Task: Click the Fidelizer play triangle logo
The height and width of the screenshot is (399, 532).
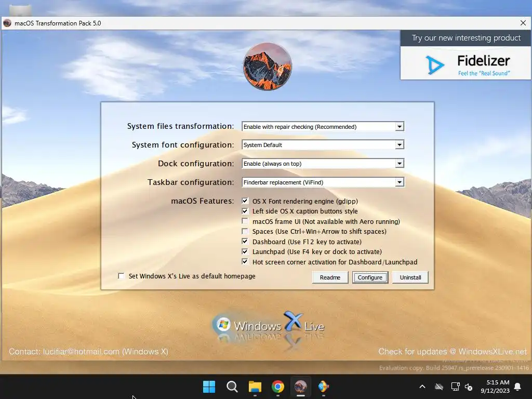Action: [x=435, y=64]
